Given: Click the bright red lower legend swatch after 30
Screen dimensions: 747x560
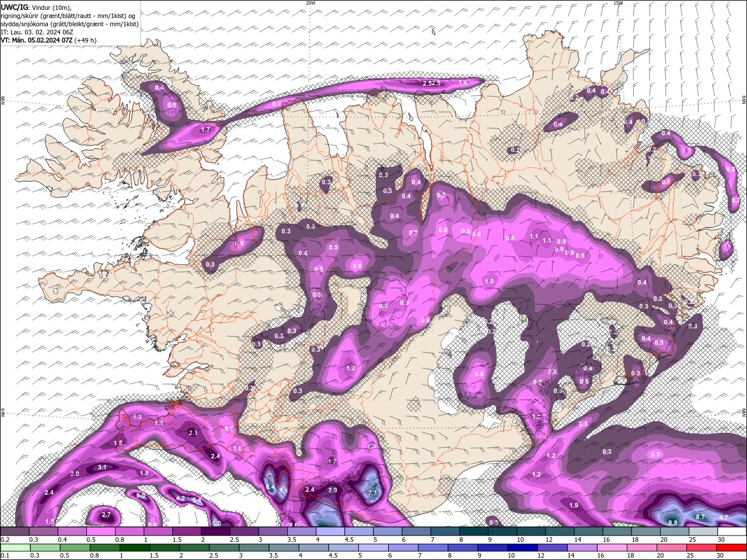Looking at the screenshot, I should (732, 548).
